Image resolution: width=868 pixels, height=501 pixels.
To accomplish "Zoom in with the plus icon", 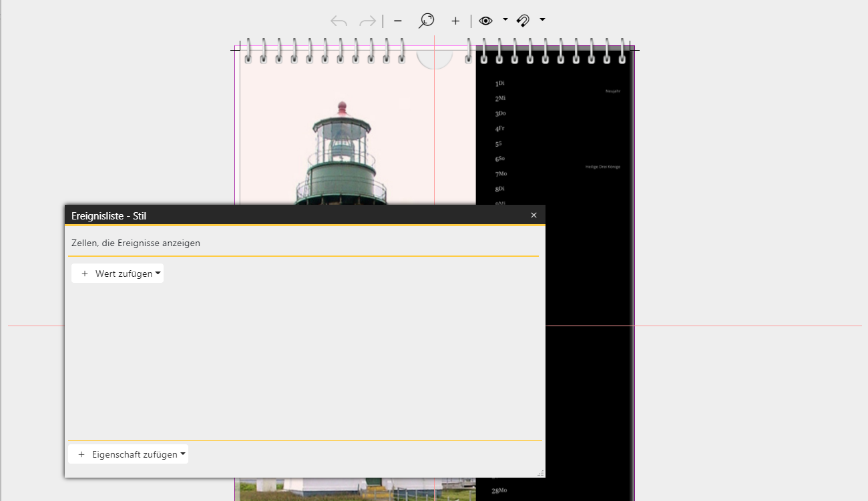I will [x=455, y=21].
